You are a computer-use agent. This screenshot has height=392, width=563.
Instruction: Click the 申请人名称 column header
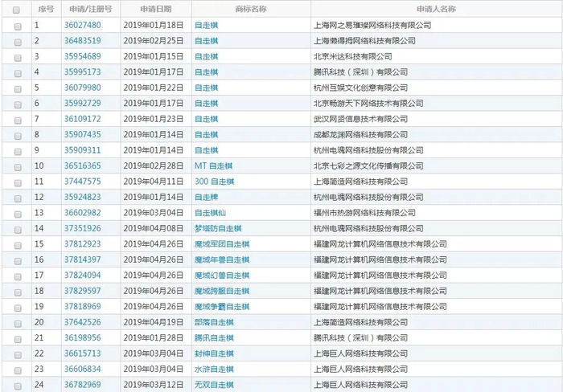[x=436, y=9]
